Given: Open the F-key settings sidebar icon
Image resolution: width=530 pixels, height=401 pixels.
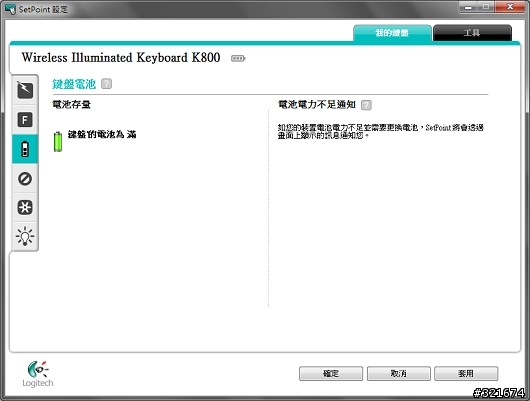Looking at the screenshot, I should 25,120.
